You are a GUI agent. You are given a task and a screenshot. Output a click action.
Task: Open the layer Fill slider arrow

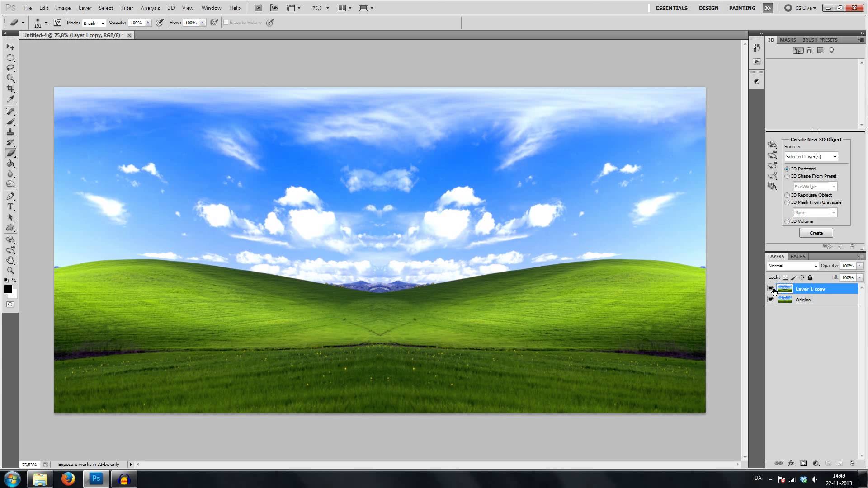point(859,277)
